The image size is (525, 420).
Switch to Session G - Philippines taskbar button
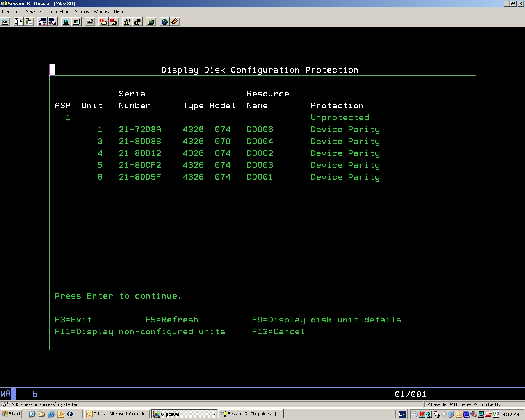point(251,414)
